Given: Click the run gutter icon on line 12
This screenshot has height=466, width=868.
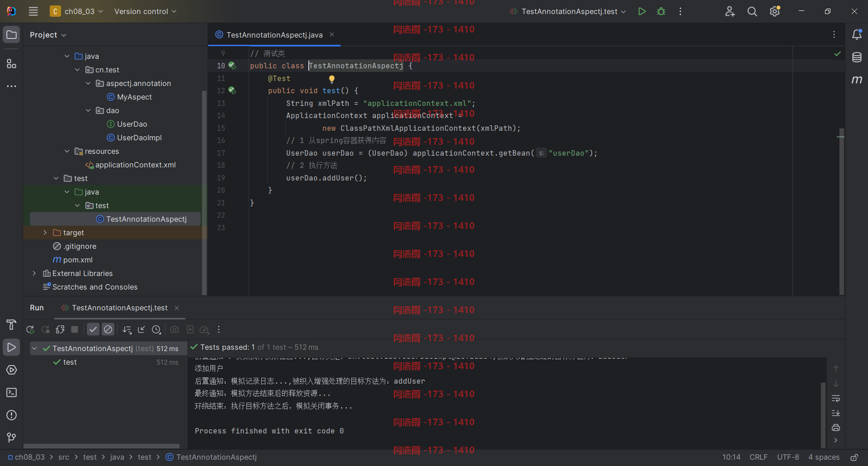Looking at the screenshot, I should coord(232,90).
